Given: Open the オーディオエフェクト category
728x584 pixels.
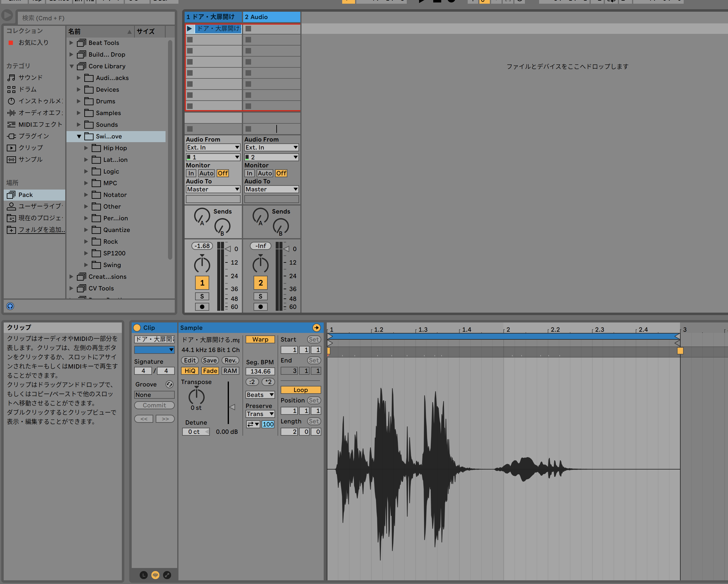Looking at the screenshot, I should [x=35, y=113].
